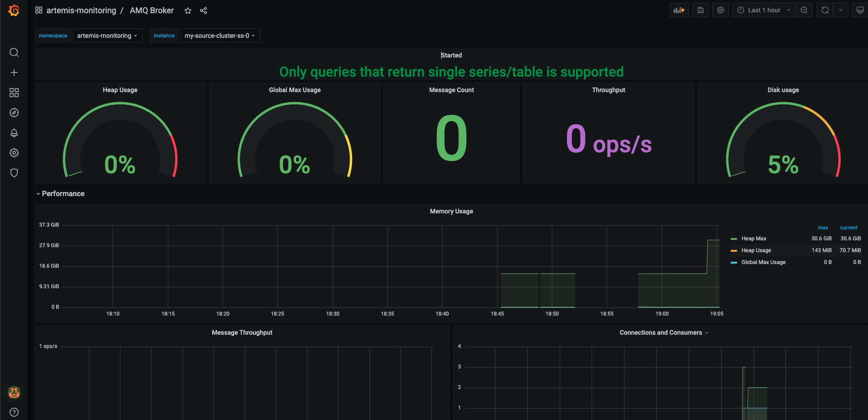This screenshot has width=868, height=420.
Task: Click the Grafana logo home icon
Action: click(14, 10)
